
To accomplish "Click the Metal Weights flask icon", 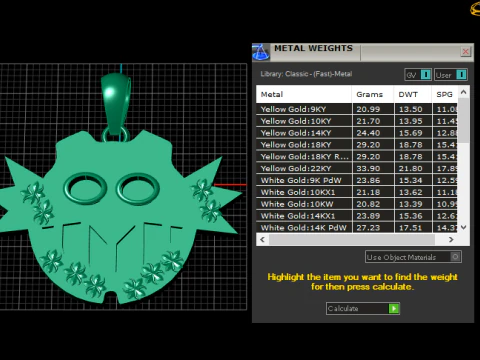I will (261, 52).
